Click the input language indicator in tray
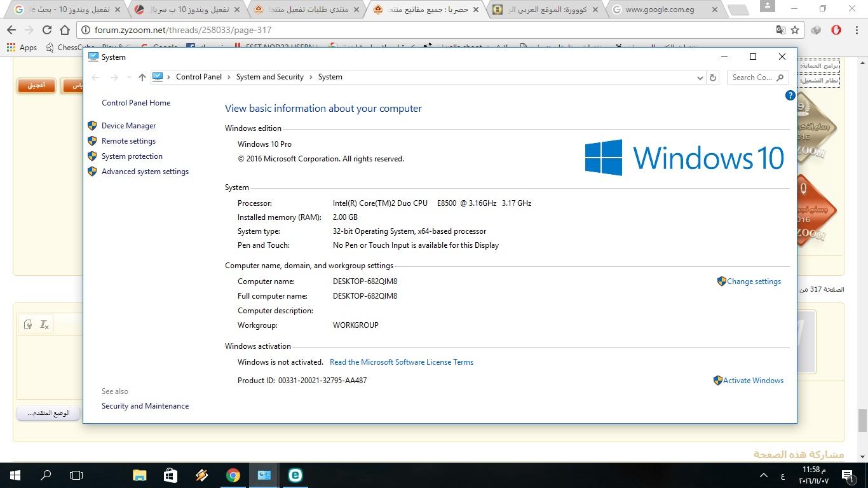The height and width of the screenshot is (488, 868). point(782,475)
